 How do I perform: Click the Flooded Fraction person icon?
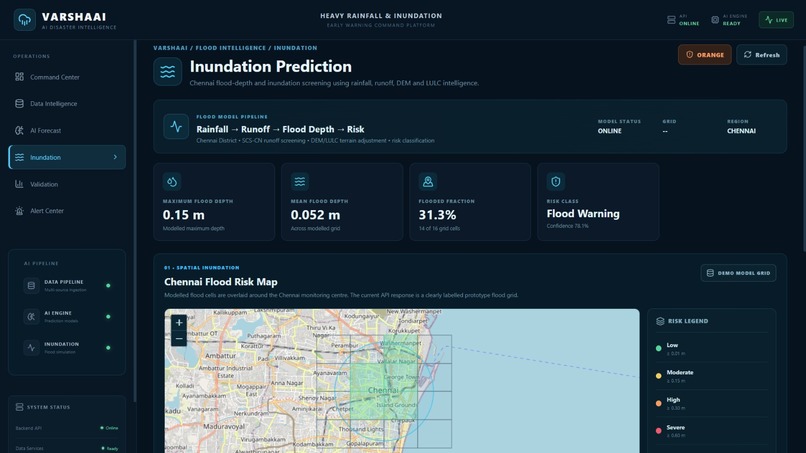[428, 182]
